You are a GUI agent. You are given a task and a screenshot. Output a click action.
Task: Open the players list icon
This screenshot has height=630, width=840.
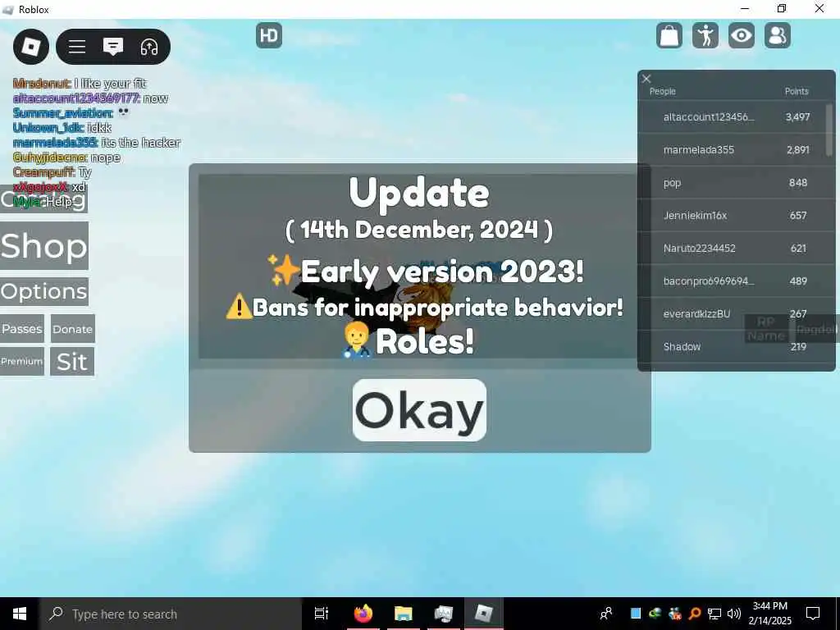(x=778, y=36)
